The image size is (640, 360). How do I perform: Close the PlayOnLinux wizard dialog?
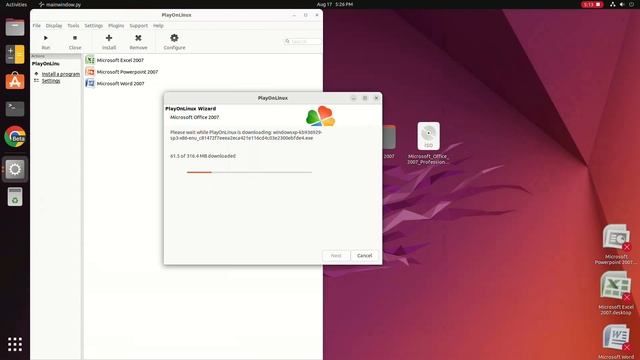[376, 98]
